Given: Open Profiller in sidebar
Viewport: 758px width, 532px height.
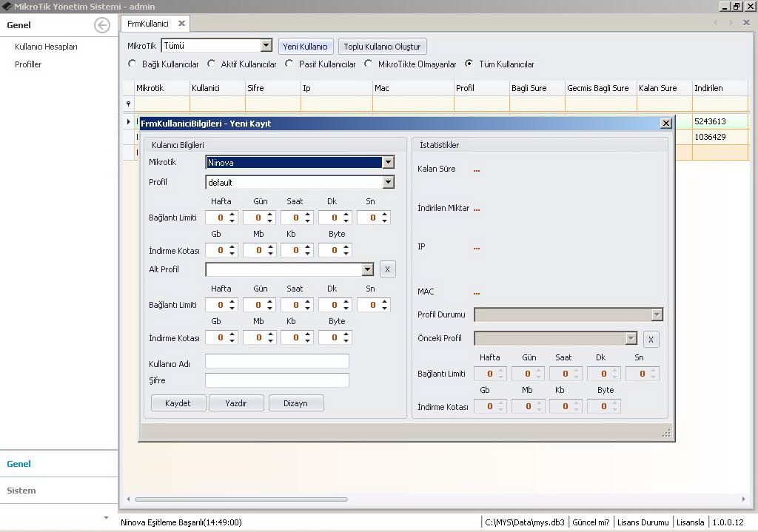Looking at the screenshot, I should (x=28, y=64).
